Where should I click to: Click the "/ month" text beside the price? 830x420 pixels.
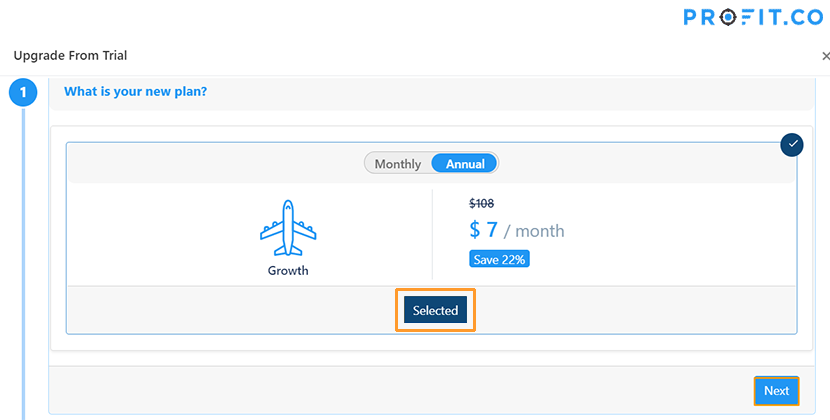(534, 231)
